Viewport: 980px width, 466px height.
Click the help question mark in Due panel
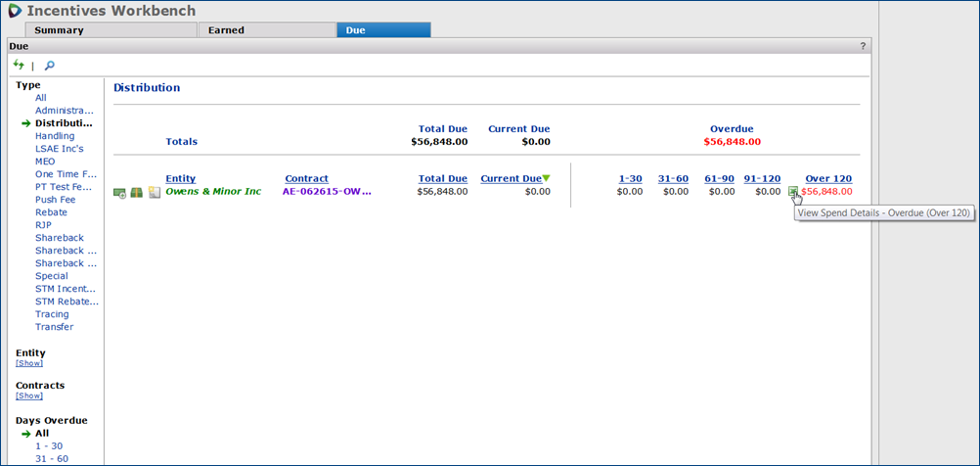click(x=863, y=46)
